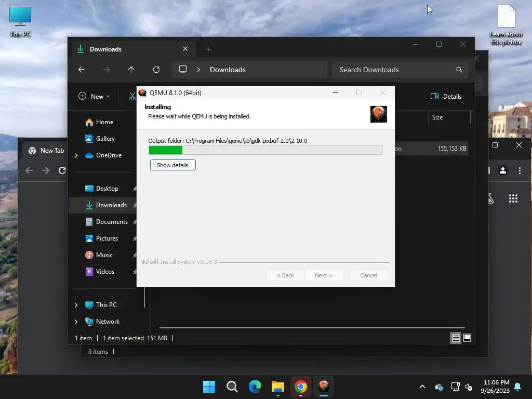Open Home in navigation pane

tap(104, 122)
